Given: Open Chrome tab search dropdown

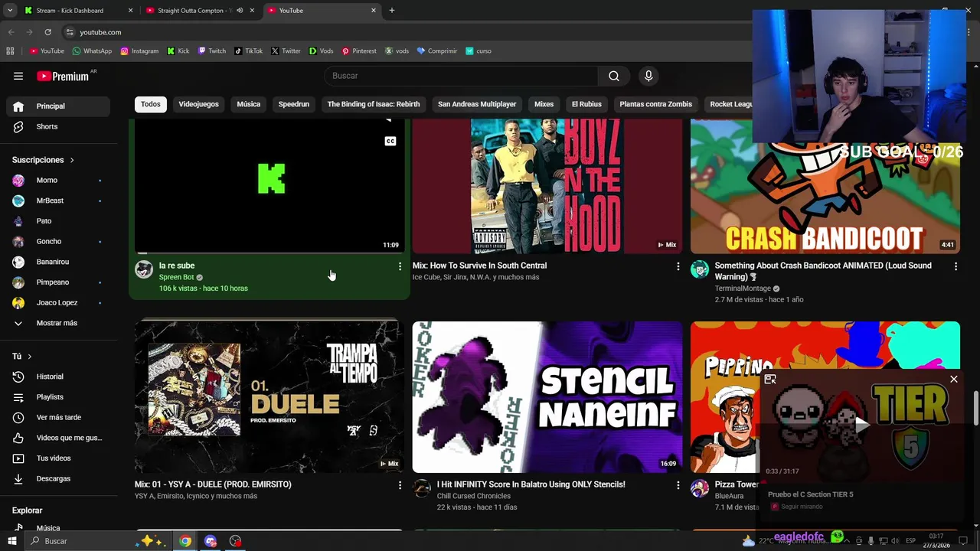Looking at the screenshot, I should (10, 11).
